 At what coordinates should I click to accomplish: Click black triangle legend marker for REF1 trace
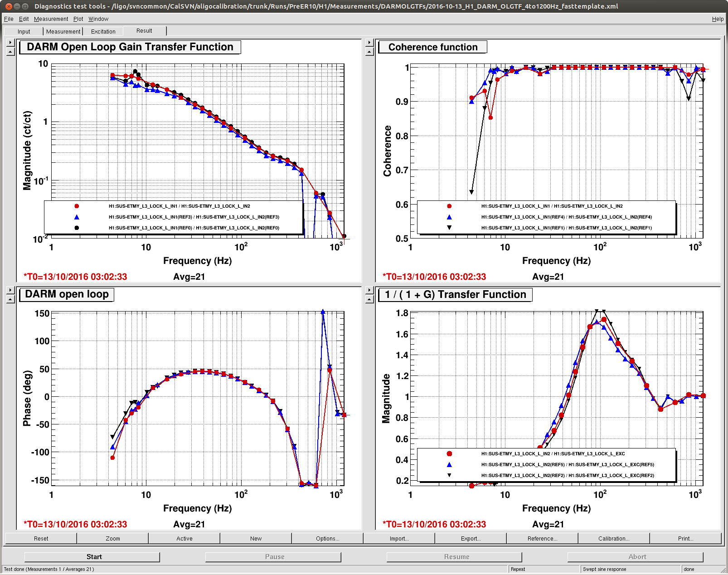click(x=449, y=228)
